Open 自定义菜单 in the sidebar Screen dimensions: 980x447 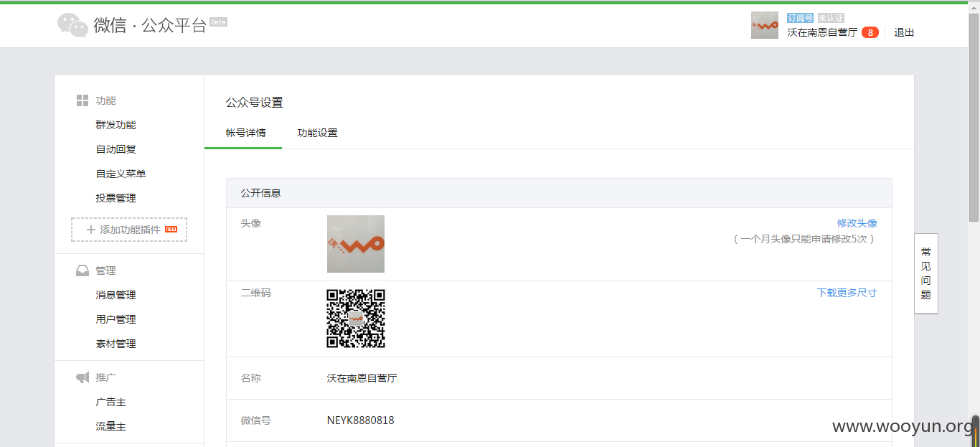[x=121, y=174]
